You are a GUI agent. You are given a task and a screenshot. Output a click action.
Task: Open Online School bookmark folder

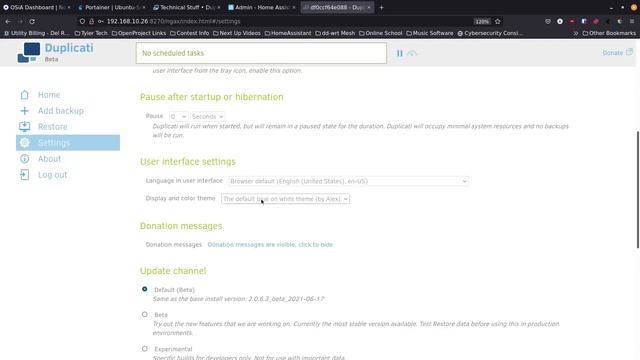tap(380, 33)
